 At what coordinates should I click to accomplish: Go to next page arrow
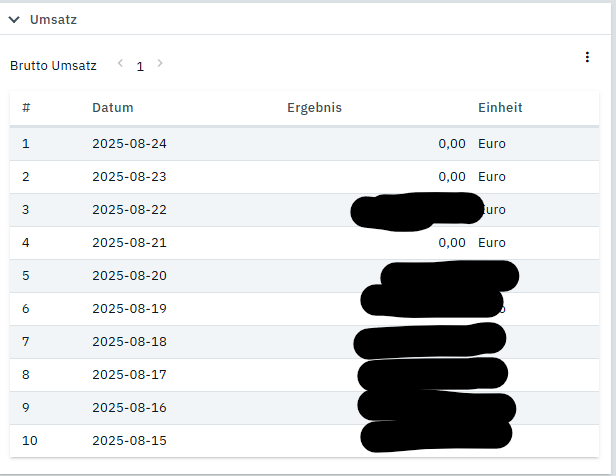160,63
